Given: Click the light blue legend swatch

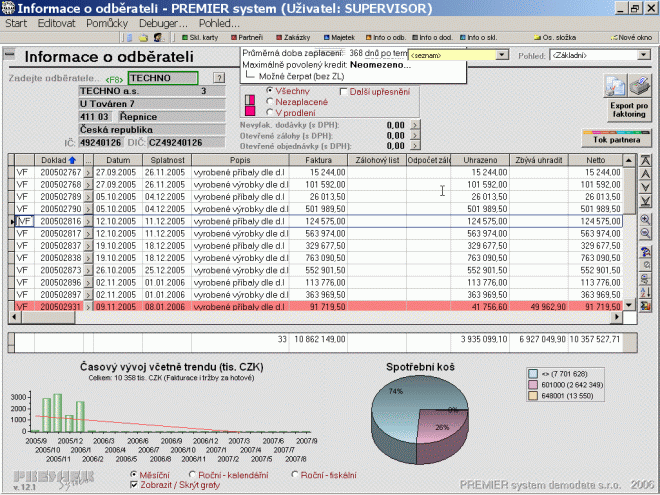Looking at the screenshot, I should (x=533, y=374).
